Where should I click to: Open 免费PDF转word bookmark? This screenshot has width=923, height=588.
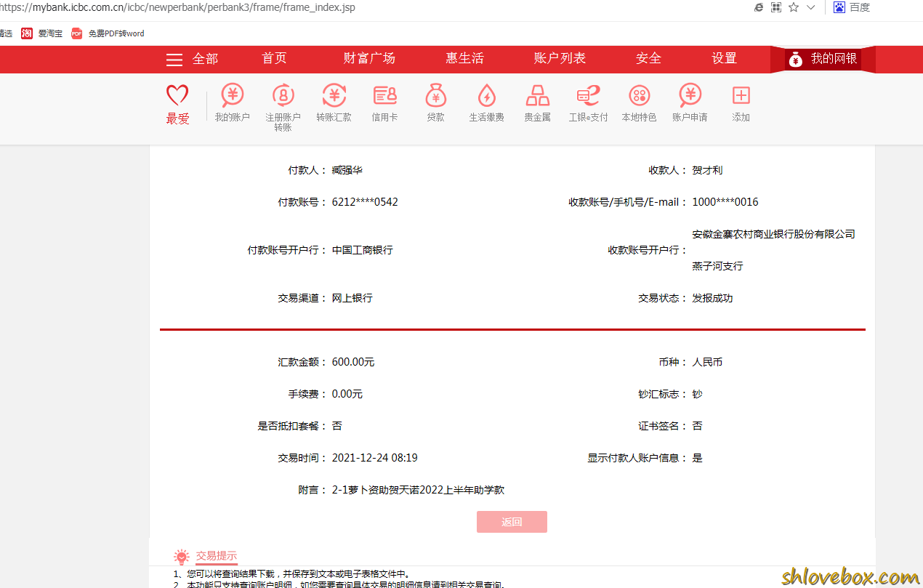108,33
